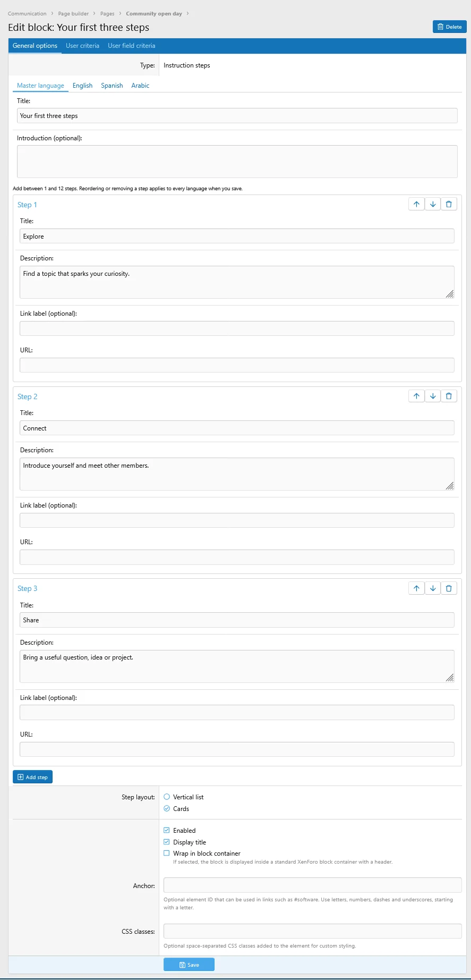This screenshot has height=980, width=471.
Task: Click Step 3 URL field
Action: tap(237, 749)
